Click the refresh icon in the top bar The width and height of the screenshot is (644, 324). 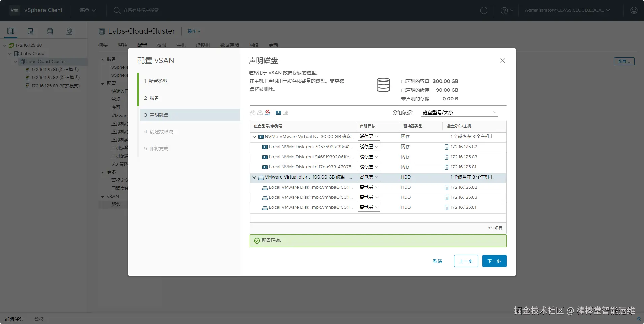tap(484, 10)
